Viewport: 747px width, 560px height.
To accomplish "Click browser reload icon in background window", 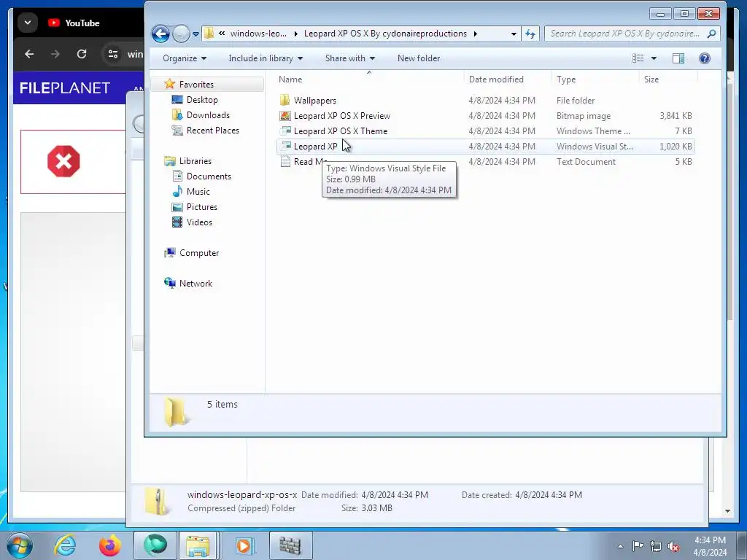I will 82,54.
